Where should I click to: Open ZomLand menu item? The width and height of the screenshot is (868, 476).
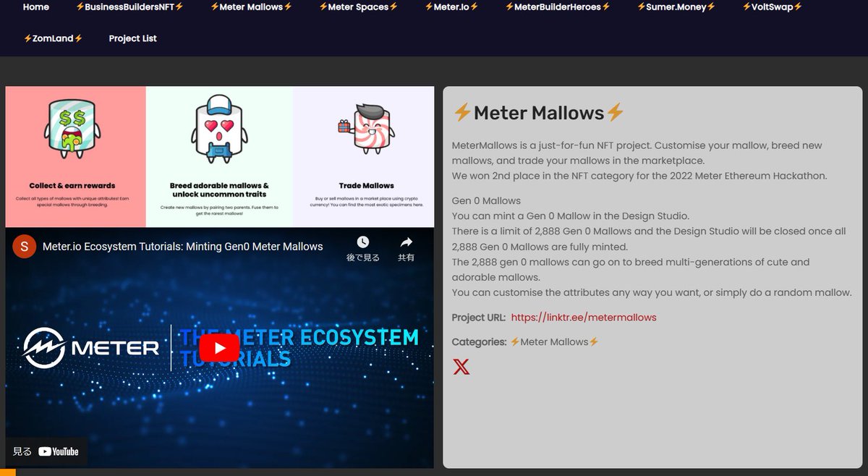point(53,38)
